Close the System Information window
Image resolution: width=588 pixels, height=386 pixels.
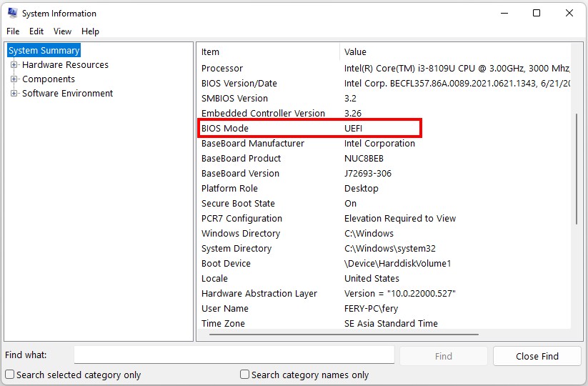(569, 13)
